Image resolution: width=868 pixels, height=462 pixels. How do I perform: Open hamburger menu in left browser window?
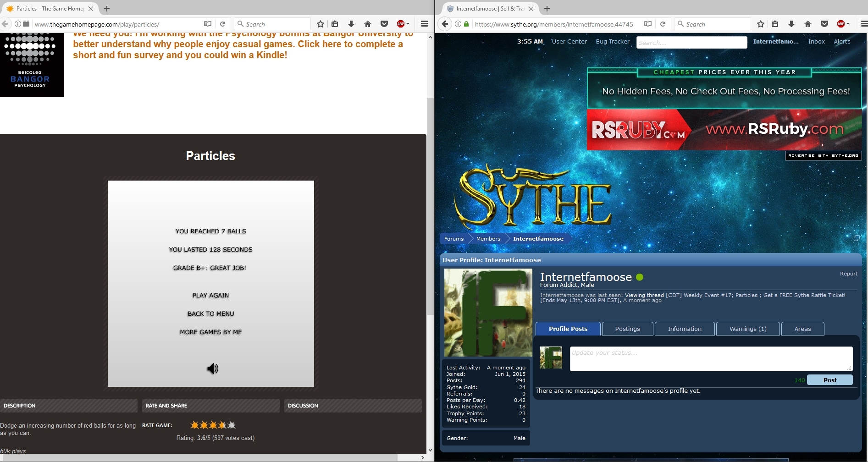pyautogui.click(x=425, y=24)
